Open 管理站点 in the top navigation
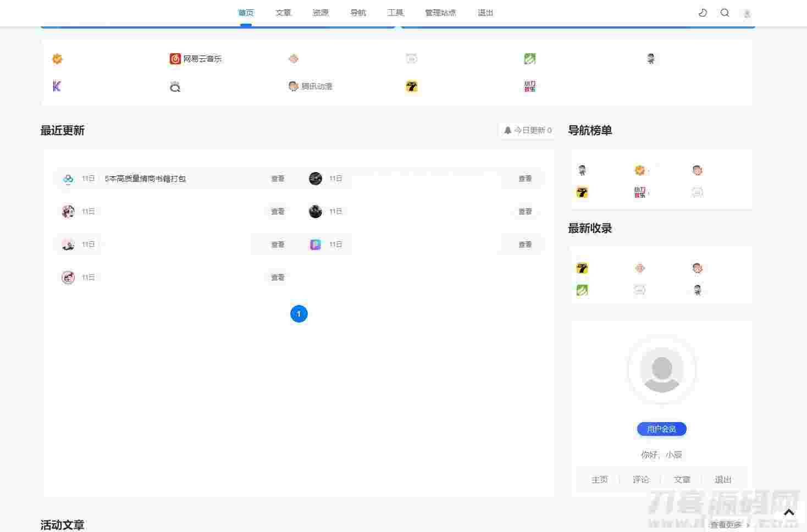This screenshot has width=807, height=532. (440, 13)
